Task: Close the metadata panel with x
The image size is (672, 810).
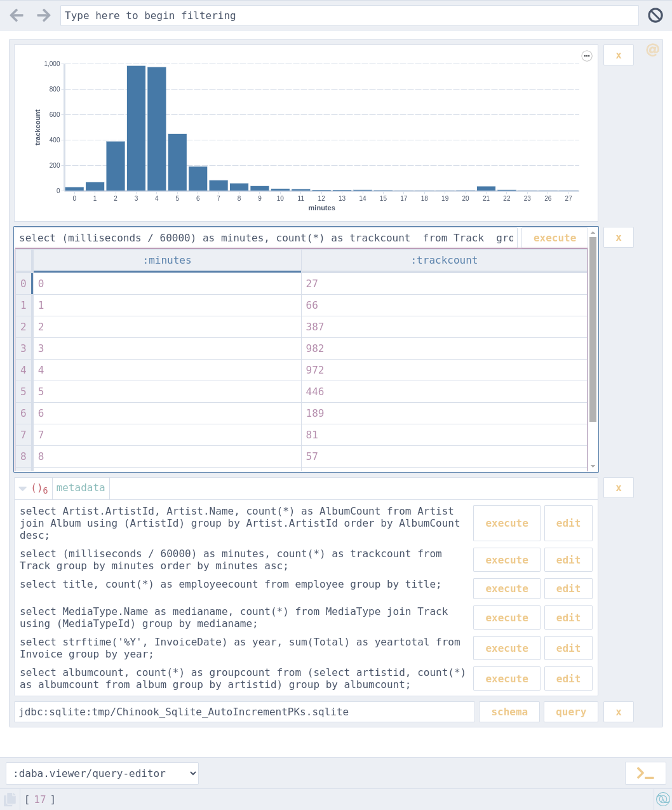Action: (619, 488)
